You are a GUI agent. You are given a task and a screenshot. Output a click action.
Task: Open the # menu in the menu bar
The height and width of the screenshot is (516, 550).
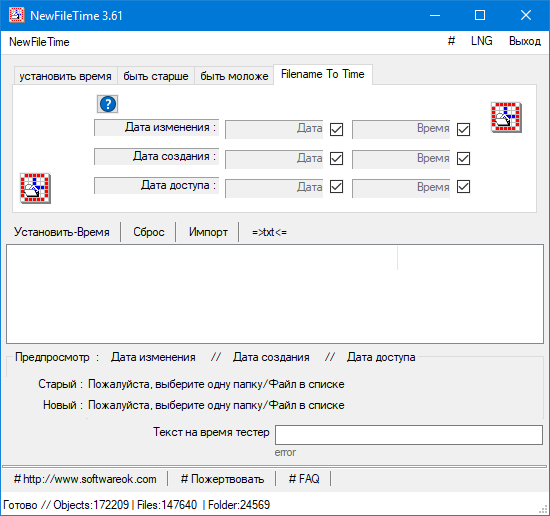point(451,41)
